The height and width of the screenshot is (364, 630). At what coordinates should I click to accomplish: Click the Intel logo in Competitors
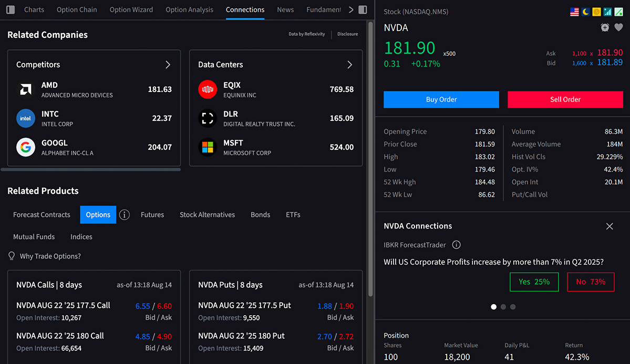(26, 118)
